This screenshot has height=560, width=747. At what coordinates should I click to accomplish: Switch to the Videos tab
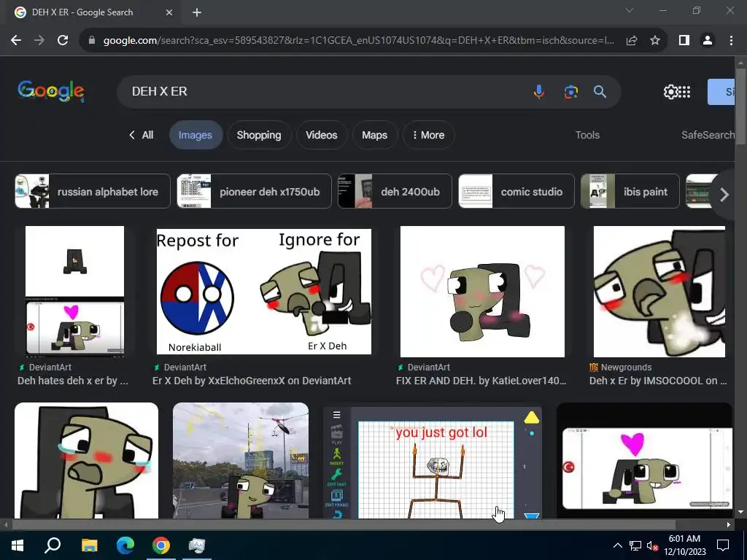pyautogui.click(x=322, y=135)
